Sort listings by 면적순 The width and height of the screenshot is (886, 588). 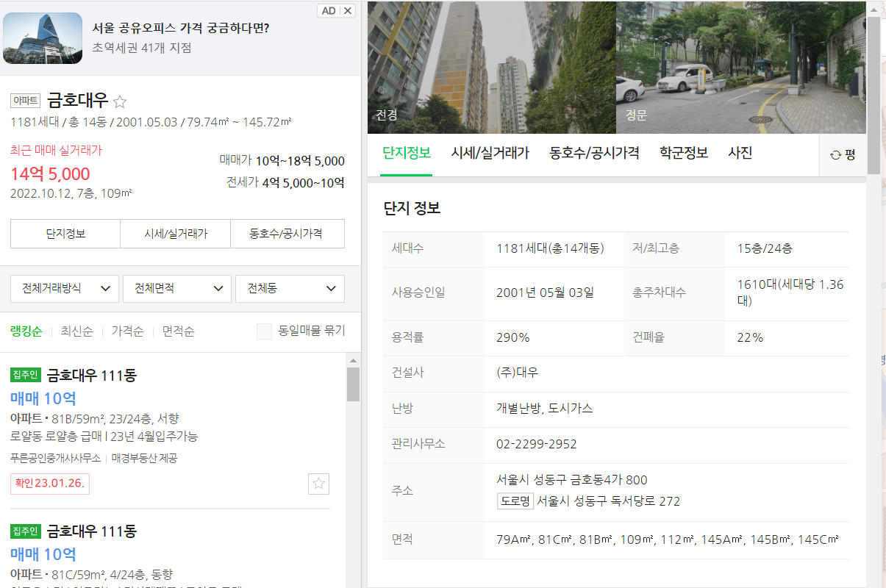click(178, 331)
